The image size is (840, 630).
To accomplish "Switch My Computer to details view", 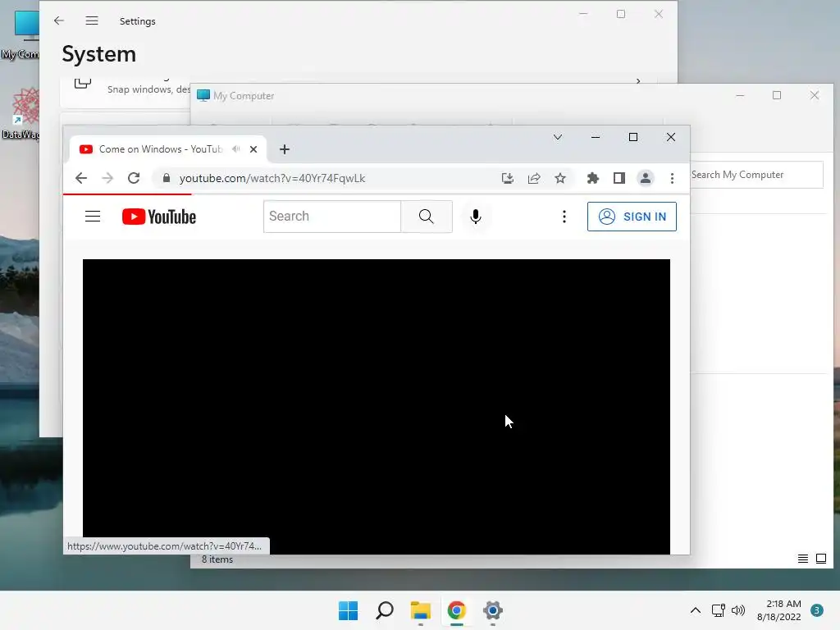I will (802, 559).
